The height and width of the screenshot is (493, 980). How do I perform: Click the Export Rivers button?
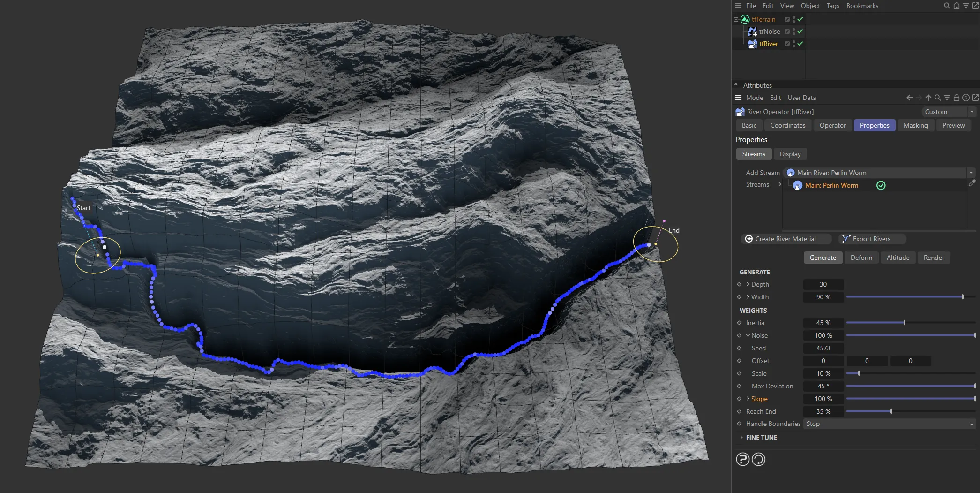872,239
